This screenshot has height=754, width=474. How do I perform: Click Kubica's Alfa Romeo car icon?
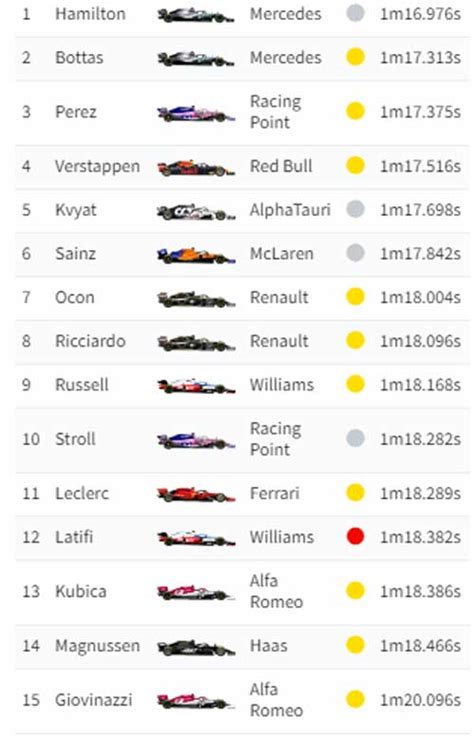tap(196, 592)
